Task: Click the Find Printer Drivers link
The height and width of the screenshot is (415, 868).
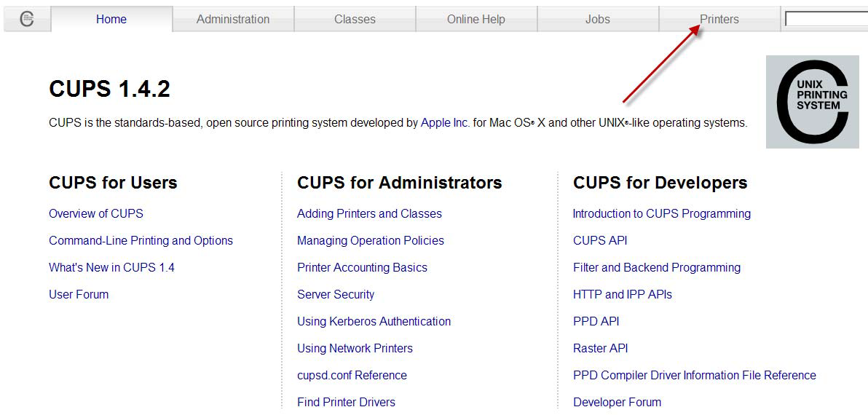Action: 346,403
